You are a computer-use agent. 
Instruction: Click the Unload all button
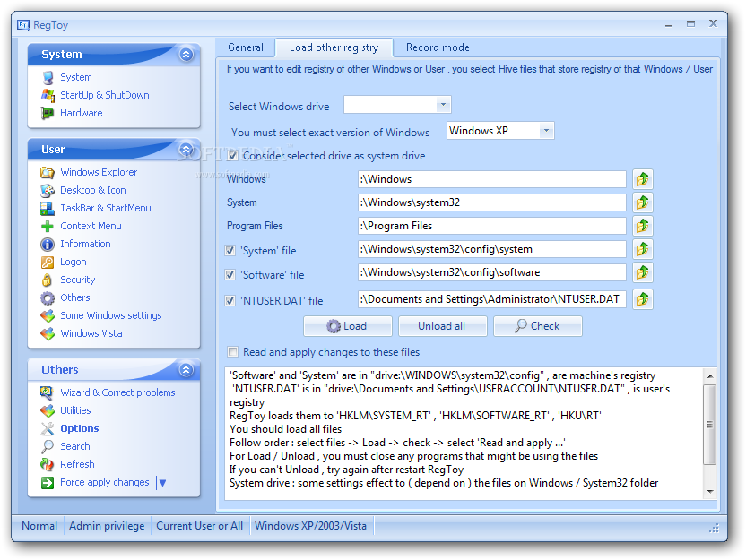pyautogui.click(x=442, y=326)
